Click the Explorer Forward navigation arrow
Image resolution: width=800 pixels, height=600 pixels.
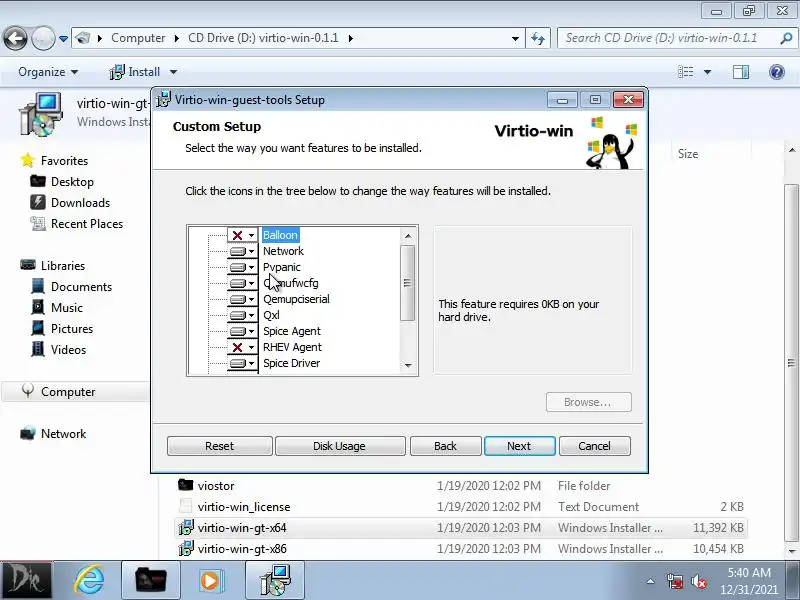[43, 38]
